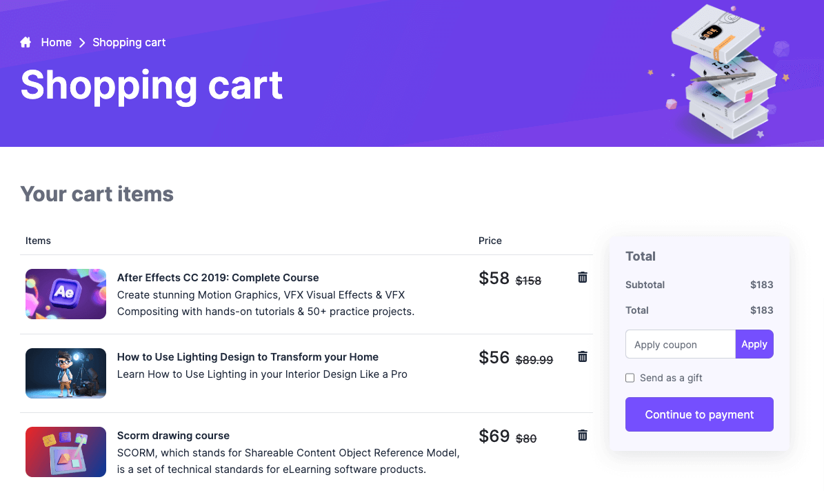This screenshot has width=824, height=504.
Task: Enable the Send as a gift checkbox
Action: tap(630, 378)
